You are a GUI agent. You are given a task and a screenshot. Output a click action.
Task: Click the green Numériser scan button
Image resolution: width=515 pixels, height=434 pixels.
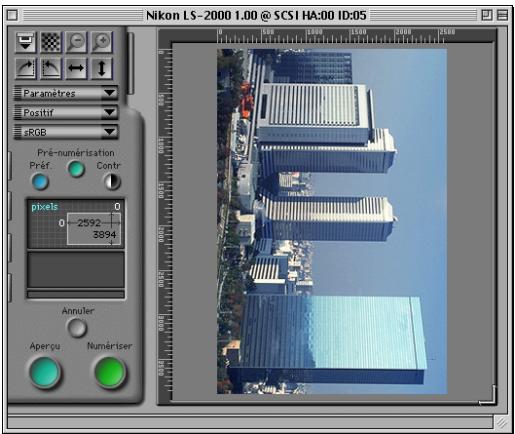110,372
